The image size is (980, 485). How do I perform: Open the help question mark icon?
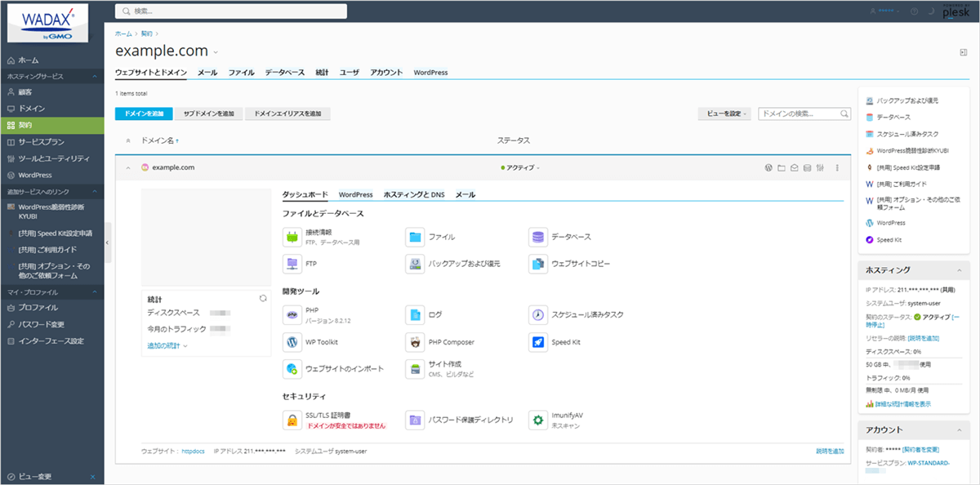[914, 11]
